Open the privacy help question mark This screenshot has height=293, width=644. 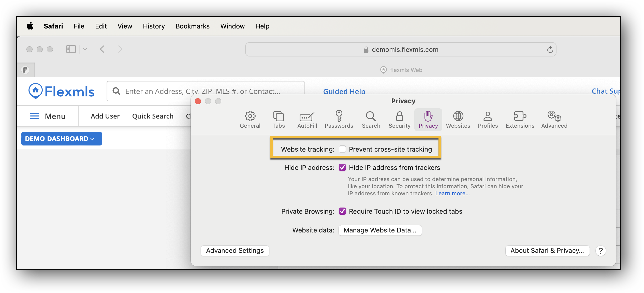[x=601, y=251]
